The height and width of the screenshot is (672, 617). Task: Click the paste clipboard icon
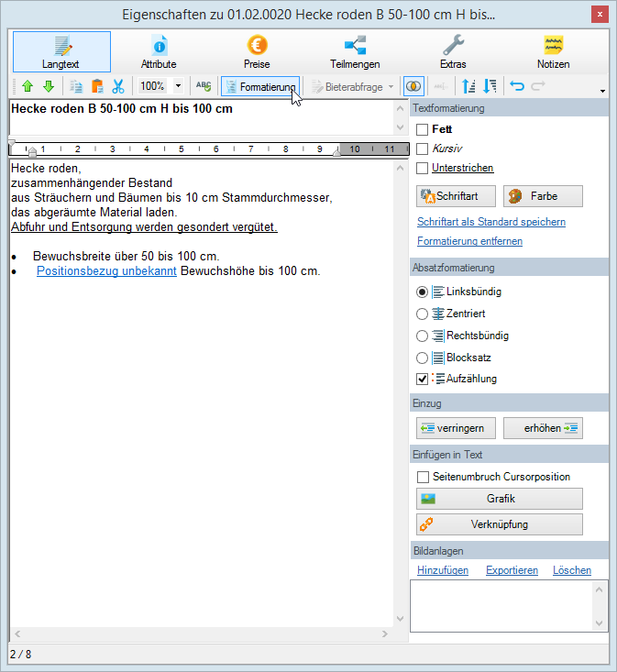[97, 86]
